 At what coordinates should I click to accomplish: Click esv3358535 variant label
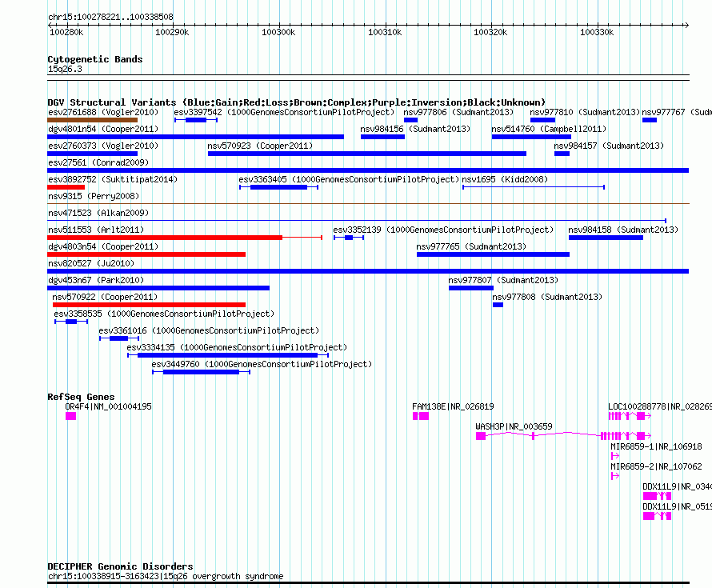click(164, 314)
